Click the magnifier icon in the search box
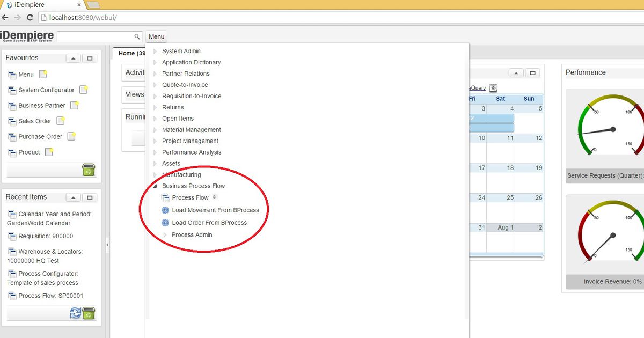 coord(137,36)
